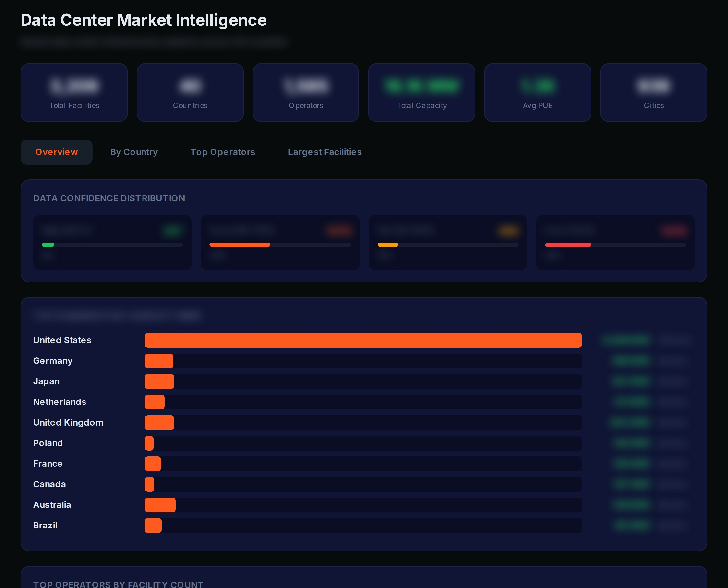Click the Data Confidence Distribution heading

(x=109, y=198)
